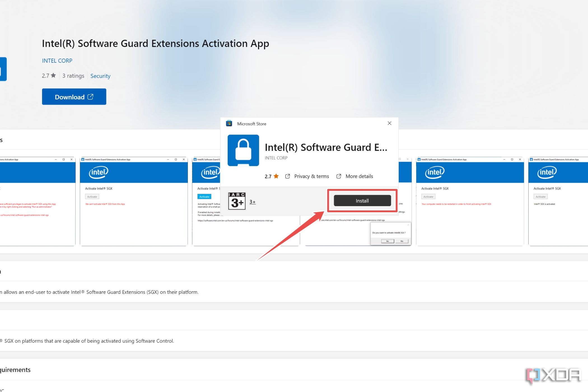This screenshot has height=392, width=588.
Task: Click the More details link
Action: pyautogui.click(x=359, y=176)
